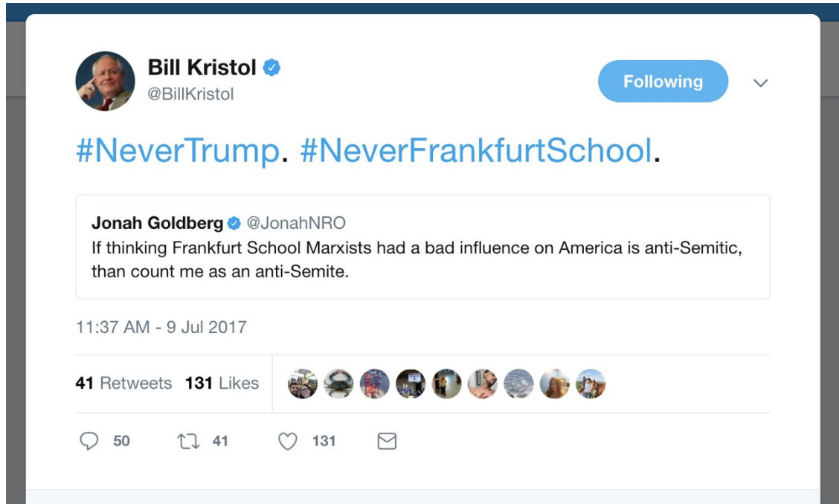Image resolution: width=839 pixels, height=504 pixels.
Task: Retweet using the retweet arrows icon
Action: click(x=188, y=442)
